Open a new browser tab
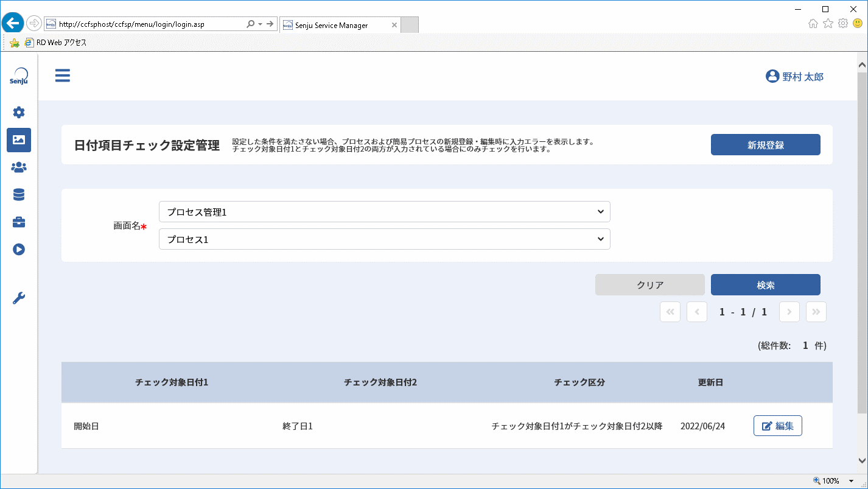This screenshot has width=868, height=489. pyautogui.click(x=410, y=25)
